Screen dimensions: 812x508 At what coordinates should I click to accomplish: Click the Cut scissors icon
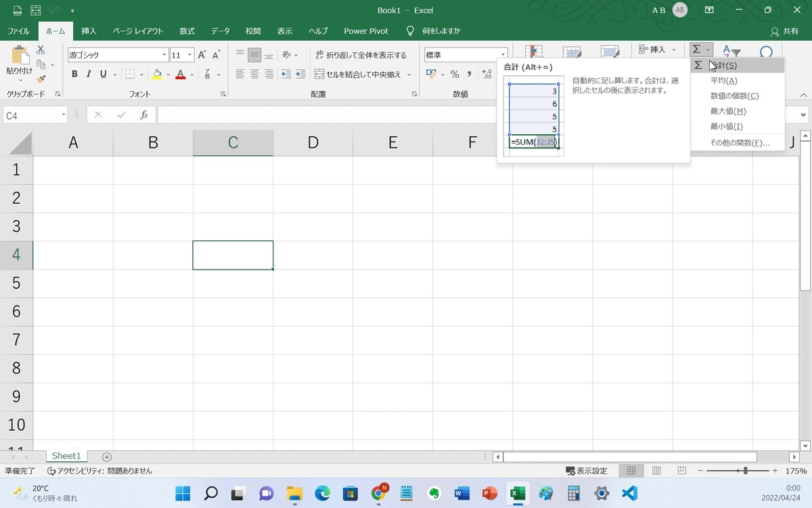click(x=41, y=50)
